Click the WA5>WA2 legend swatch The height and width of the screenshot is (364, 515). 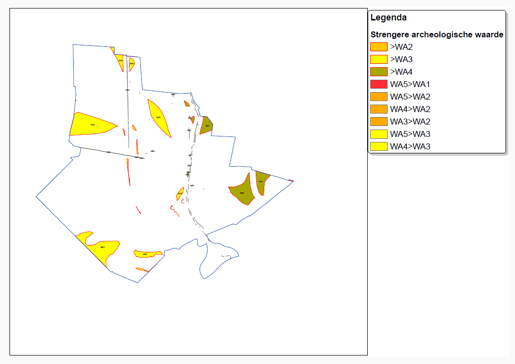tap(379, 97)
